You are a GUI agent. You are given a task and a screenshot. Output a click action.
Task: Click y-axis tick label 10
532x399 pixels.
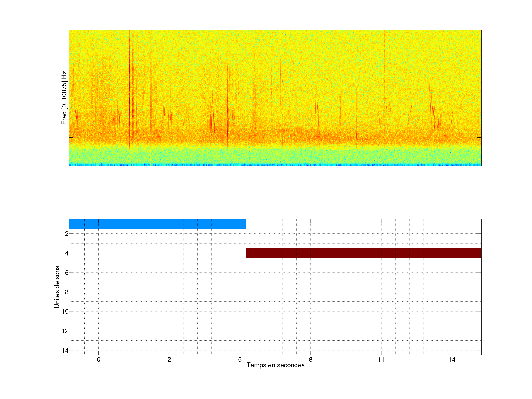[65, 311]
